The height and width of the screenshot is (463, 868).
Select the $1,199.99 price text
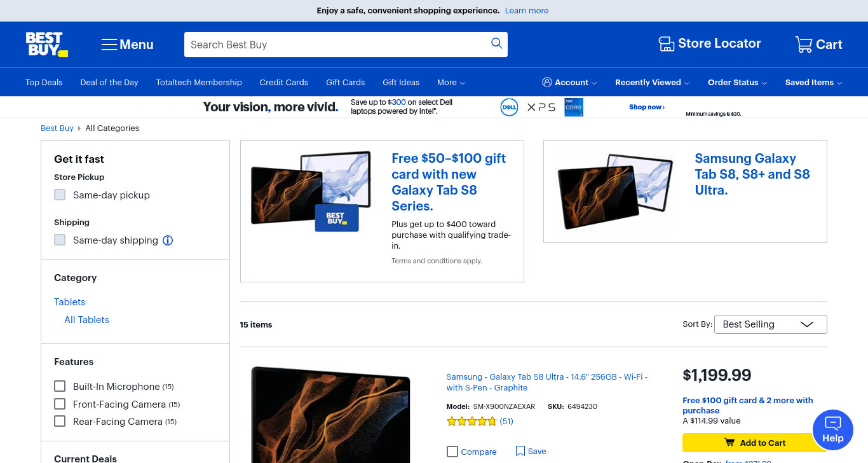(x=717, y=375)
